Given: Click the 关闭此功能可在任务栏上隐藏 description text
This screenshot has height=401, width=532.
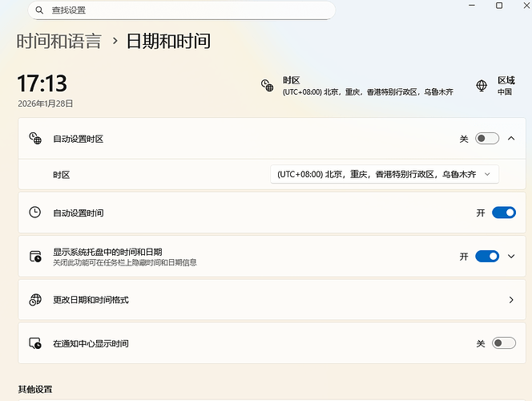Looking at the screenshot, I should coord(125,262).
